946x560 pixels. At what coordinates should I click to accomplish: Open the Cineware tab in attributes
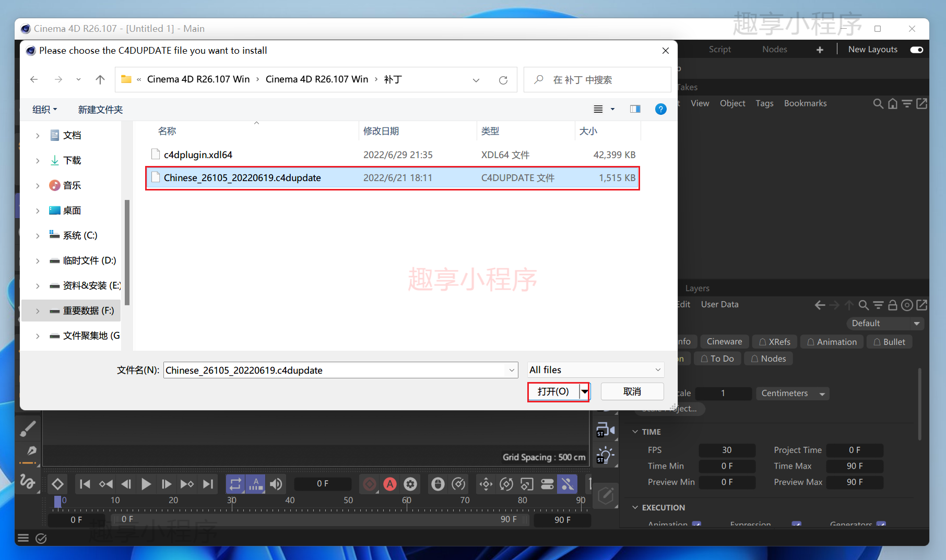pos(725,342)
